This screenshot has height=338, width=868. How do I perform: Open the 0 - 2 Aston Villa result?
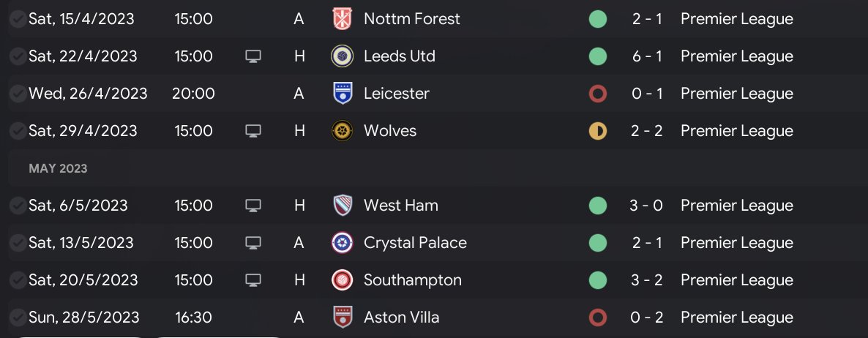(647, 318)
